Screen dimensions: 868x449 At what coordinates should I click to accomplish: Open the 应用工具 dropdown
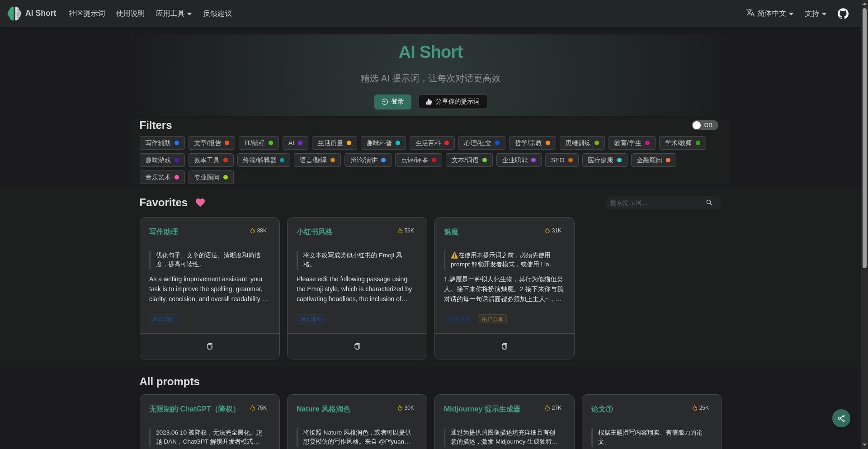click(174, 14)
